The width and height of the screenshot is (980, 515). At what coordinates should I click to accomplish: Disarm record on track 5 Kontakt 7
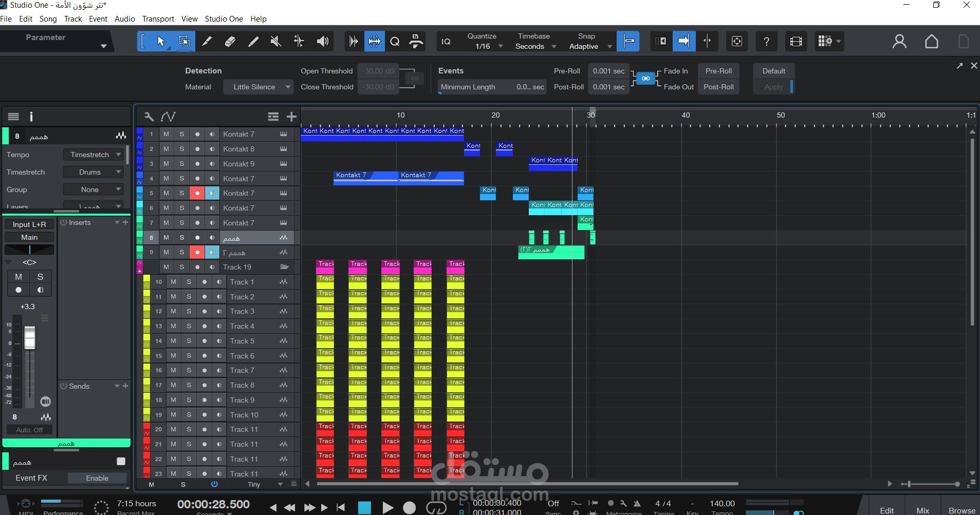197,193
